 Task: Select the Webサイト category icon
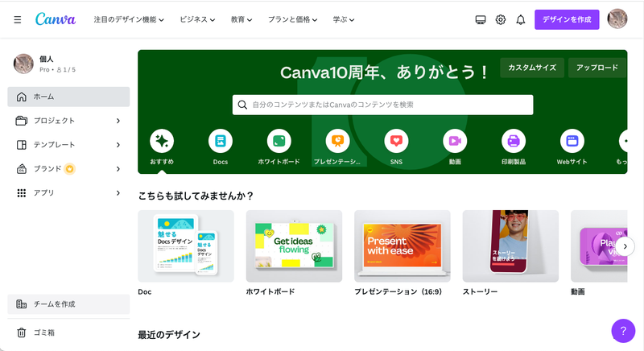[572, 141]
